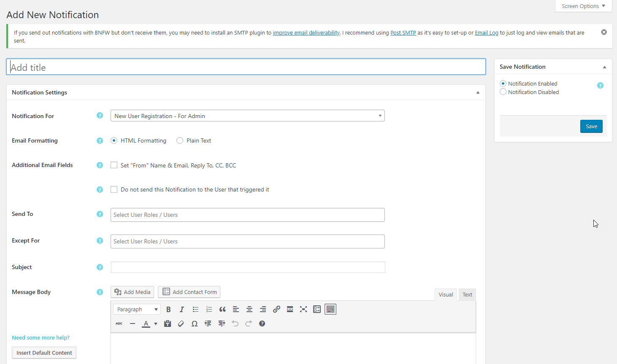
Task: Click the special character Omega icon
Action: [x=195, y=324]
